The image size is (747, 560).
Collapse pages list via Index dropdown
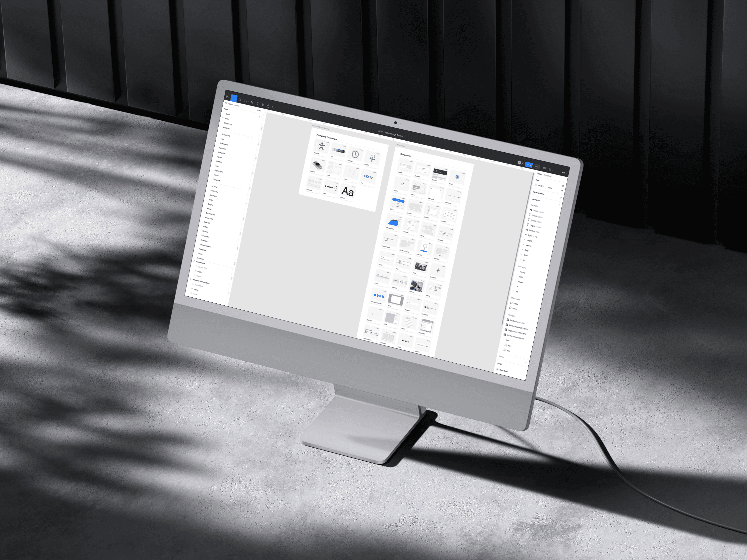pos(259,111)
